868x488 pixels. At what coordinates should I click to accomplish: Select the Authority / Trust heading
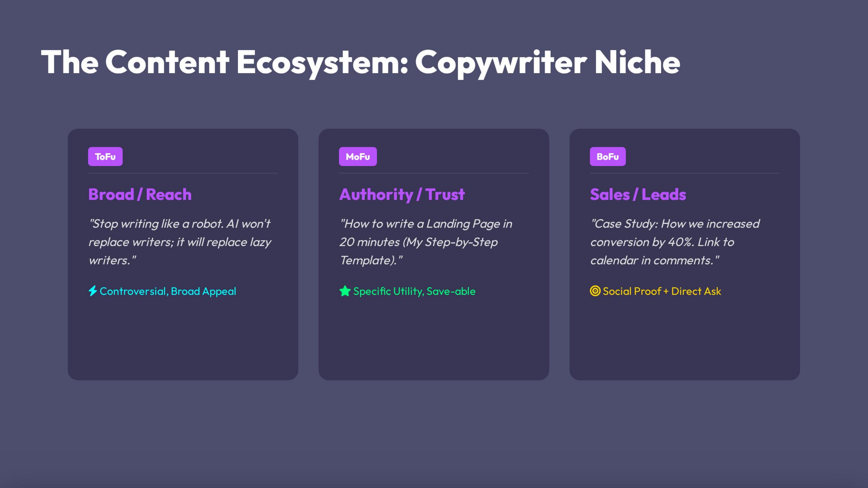[x=402, y=194]
